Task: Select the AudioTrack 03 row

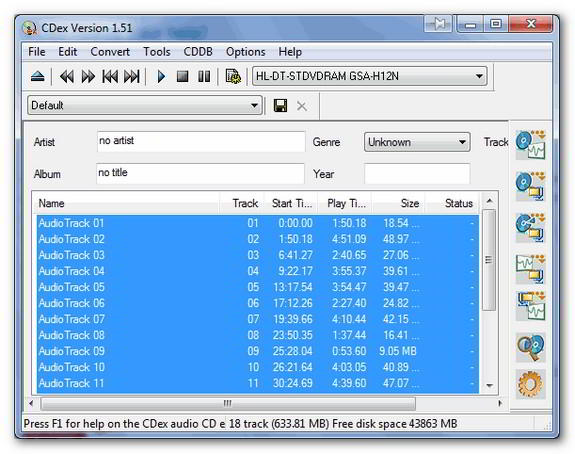Action: coord(257,255)
